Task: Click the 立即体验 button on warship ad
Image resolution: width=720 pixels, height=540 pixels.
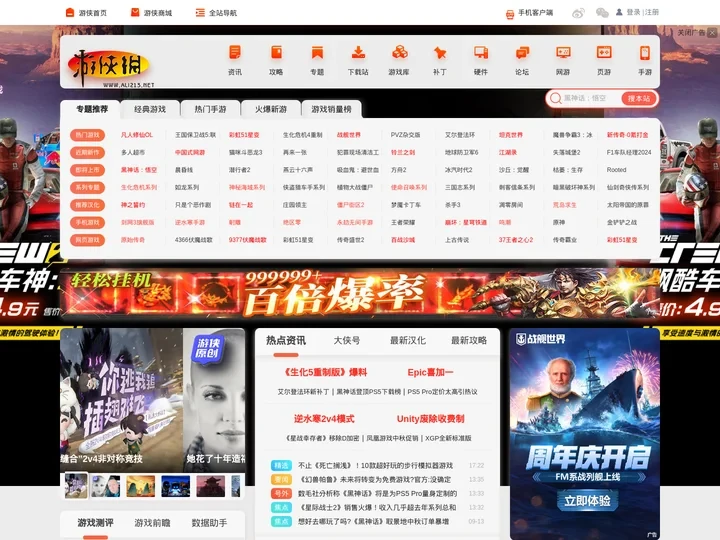Action: (587, 501)
